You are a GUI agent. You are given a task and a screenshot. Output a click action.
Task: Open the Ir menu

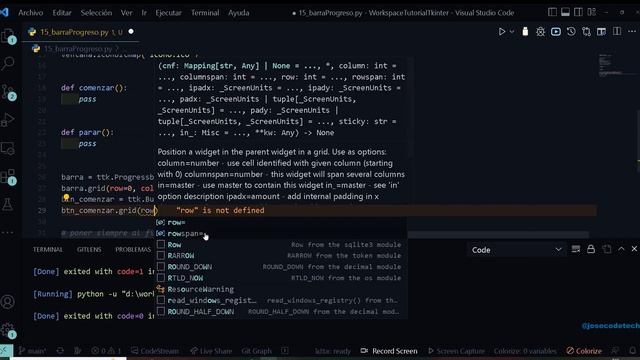click(x=144, y=13)
